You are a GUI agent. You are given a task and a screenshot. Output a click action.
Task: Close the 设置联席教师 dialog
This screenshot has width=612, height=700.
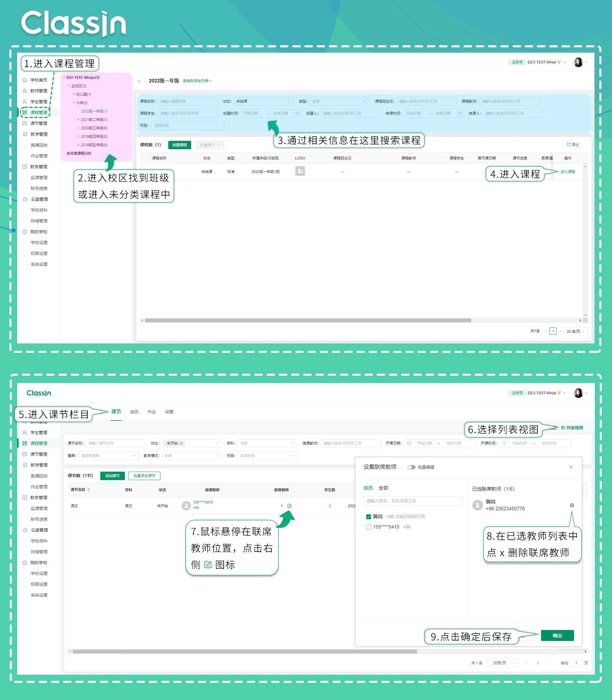coord(571,467)
